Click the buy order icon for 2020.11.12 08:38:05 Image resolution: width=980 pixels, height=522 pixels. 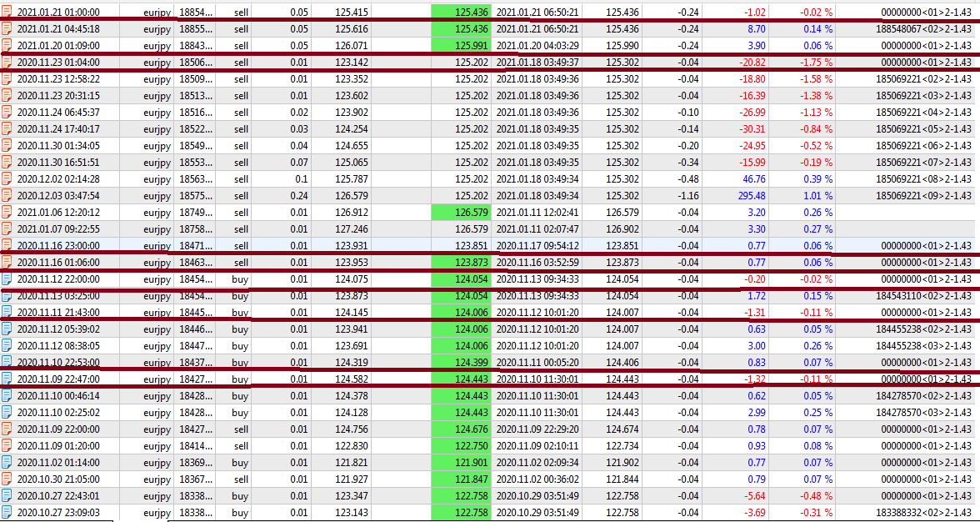pyautogui.click(x=7, y=346)
